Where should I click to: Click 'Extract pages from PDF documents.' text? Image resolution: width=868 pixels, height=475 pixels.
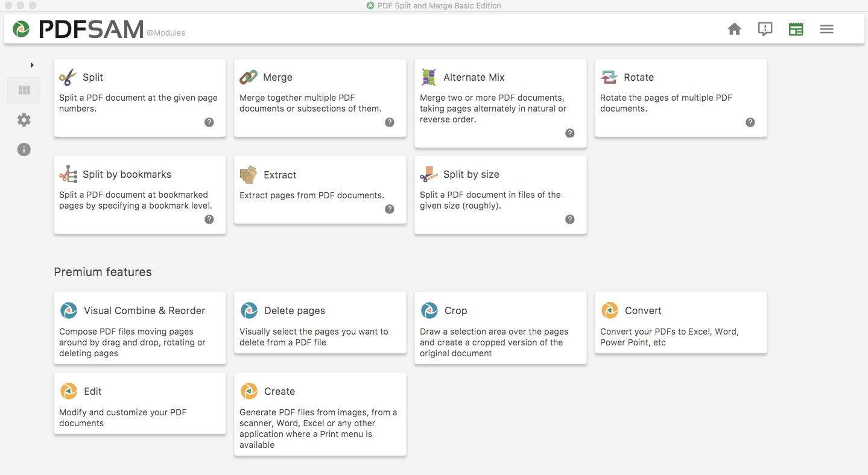311,195
